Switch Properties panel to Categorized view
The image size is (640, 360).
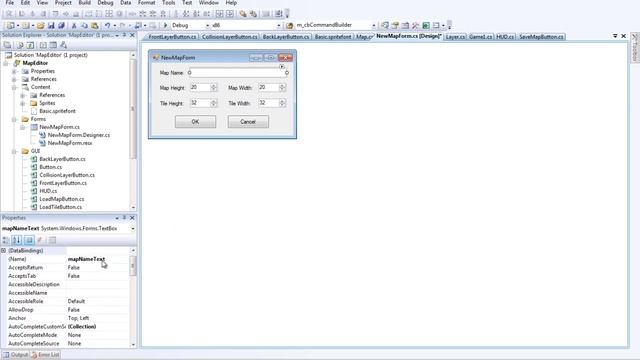point(6,240)
